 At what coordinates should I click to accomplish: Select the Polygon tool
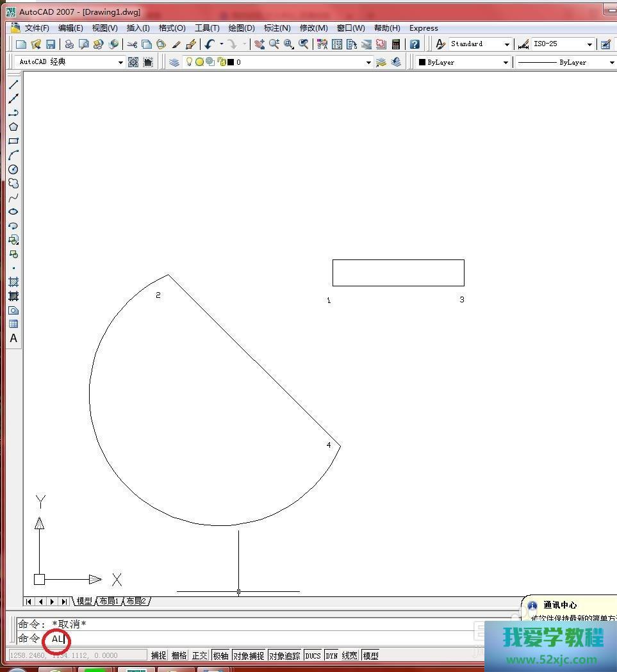pos(13,127)
